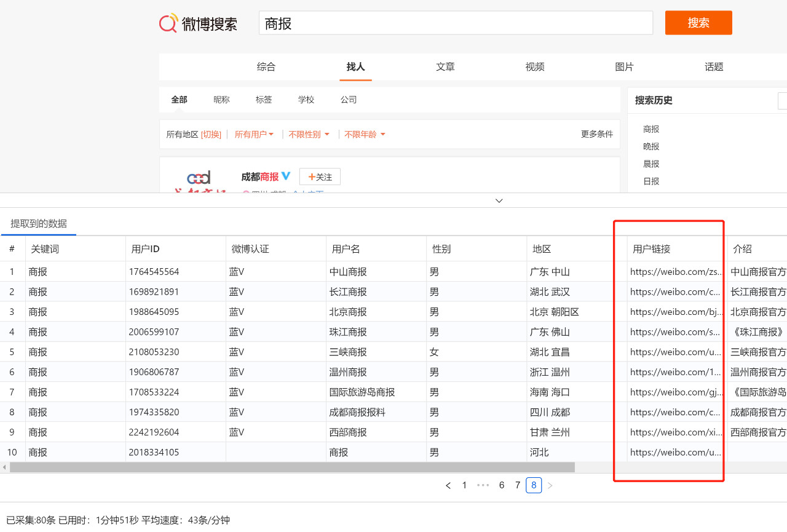787x532 pixels.
Task: Go to page 7 in pagination
Action: click(x=518, y=485)
